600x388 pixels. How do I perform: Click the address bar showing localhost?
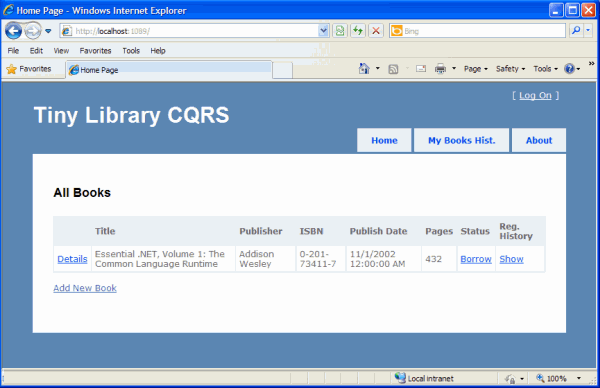coord(189,31)
